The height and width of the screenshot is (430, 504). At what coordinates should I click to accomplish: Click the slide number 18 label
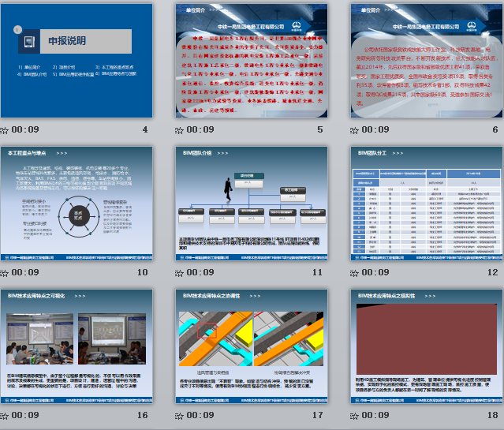pyautogui.click(x=492, y=415)
